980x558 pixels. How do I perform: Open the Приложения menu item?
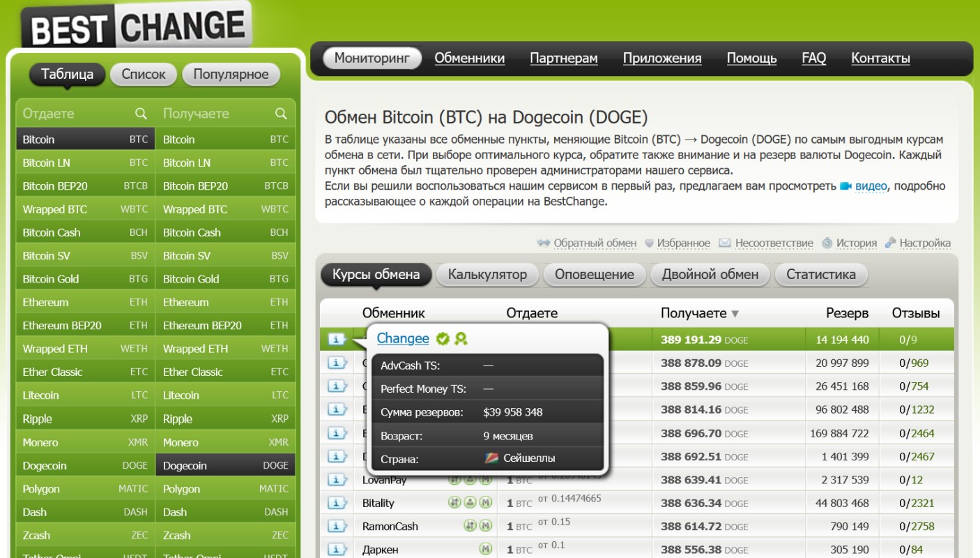(x=662, y=59)
